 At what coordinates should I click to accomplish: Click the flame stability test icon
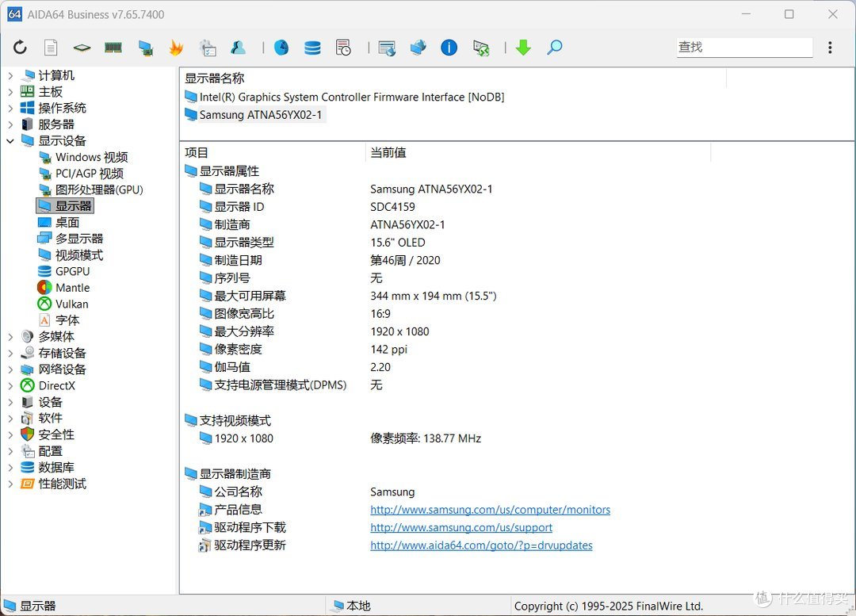coord(176,48)
